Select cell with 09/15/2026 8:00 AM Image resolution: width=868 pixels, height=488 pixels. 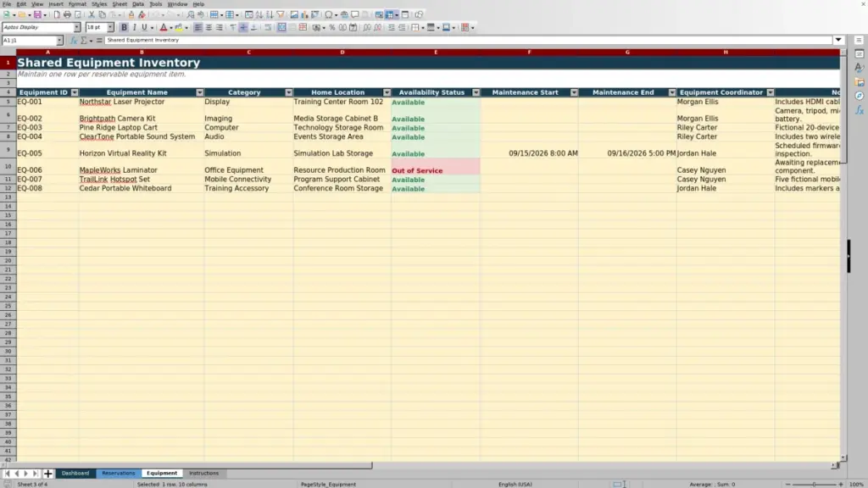[529, 150]
